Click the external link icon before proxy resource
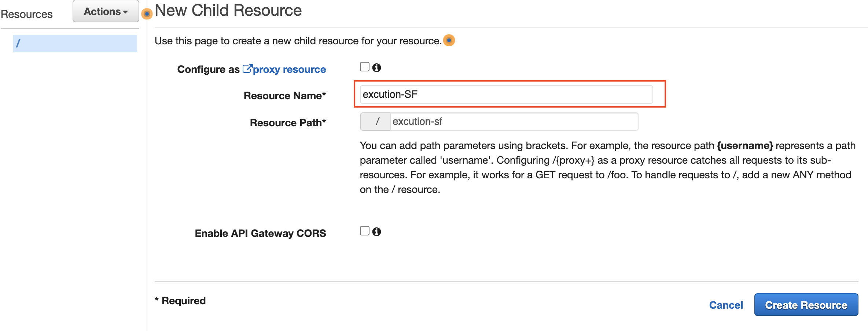Image resolution: width=868 pixels, height=331 pixels. 247,68
